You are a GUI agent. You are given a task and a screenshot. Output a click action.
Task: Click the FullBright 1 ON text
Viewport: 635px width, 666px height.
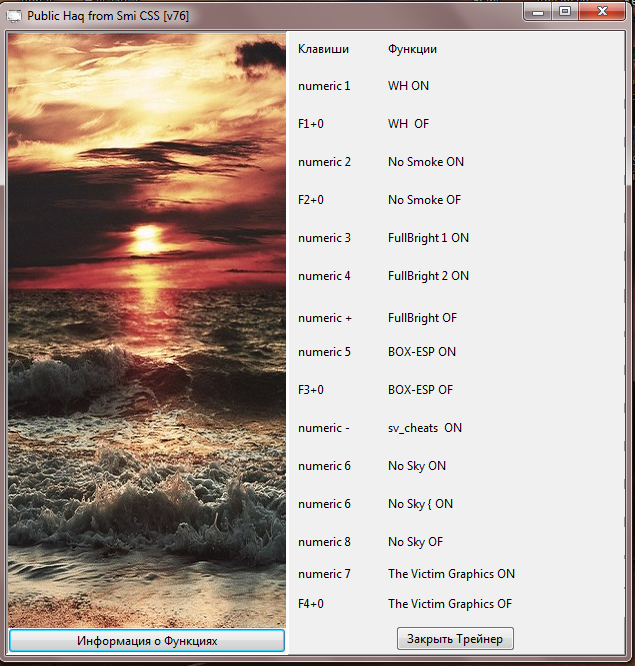(428, 238)
